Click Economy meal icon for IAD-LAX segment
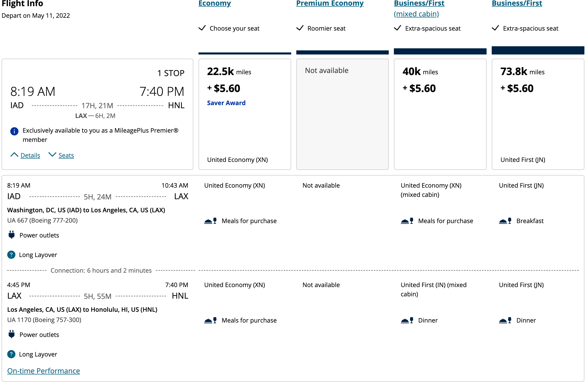 click(x=210, y=221)
